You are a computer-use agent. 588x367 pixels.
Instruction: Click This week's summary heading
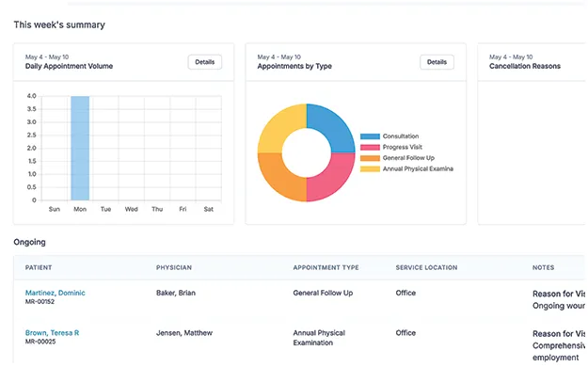click(59, 24)
